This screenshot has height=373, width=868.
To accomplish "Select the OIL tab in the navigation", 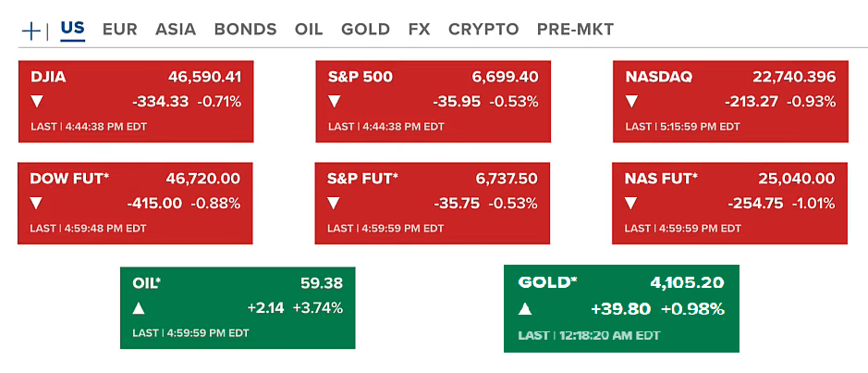I will 309,29.
